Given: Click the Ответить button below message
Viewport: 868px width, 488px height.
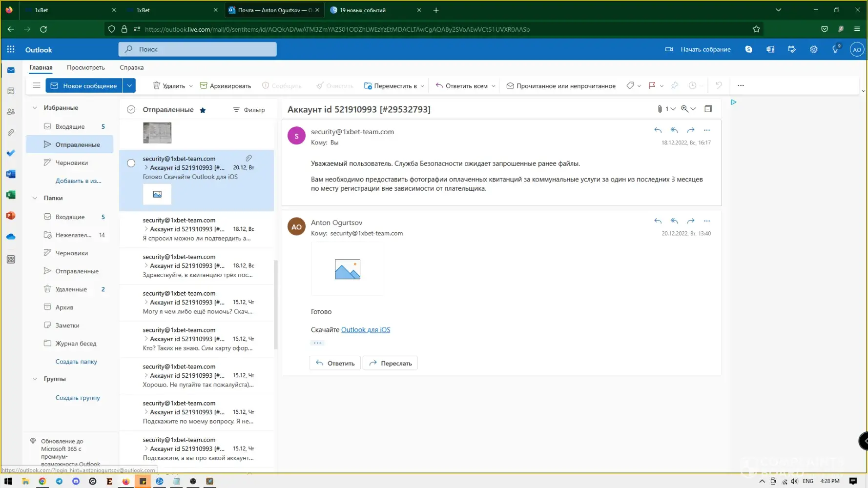Looking at the screenshot, I should click(x=335, y=364).
